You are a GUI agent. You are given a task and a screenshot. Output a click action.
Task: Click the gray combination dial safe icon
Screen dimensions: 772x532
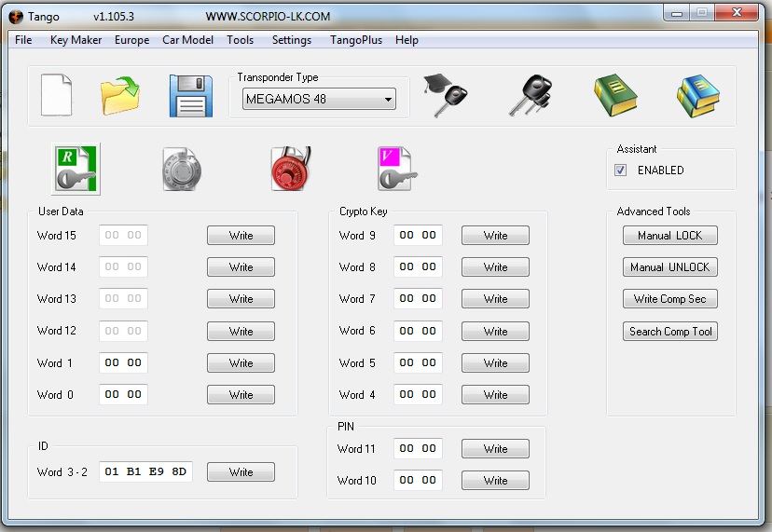[182, 169]
